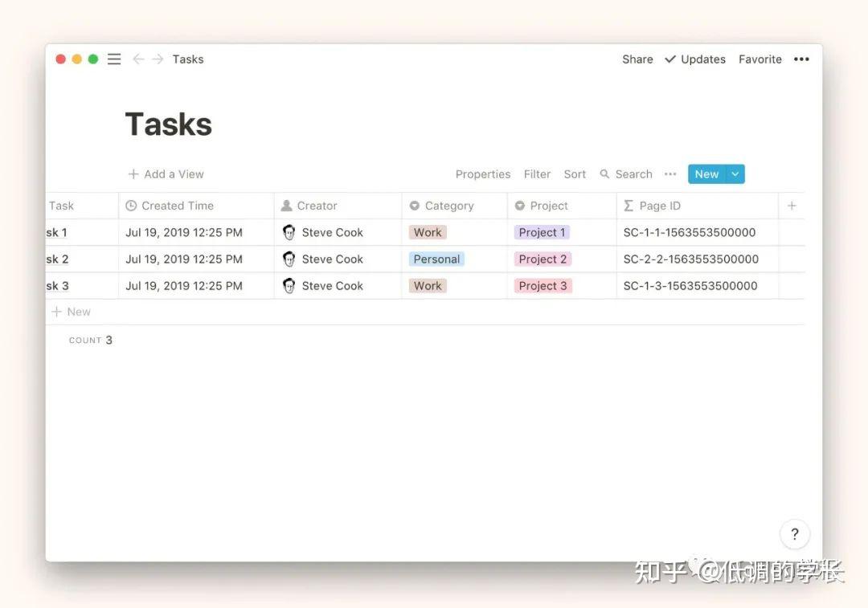Click created time in Project 2 row
This screenshot has height=608, width=868.
[184, 259]
